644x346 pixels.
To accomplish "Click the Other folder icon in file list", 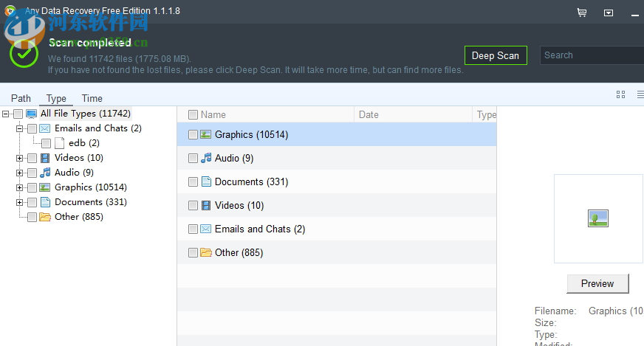I will pos(206,252).
